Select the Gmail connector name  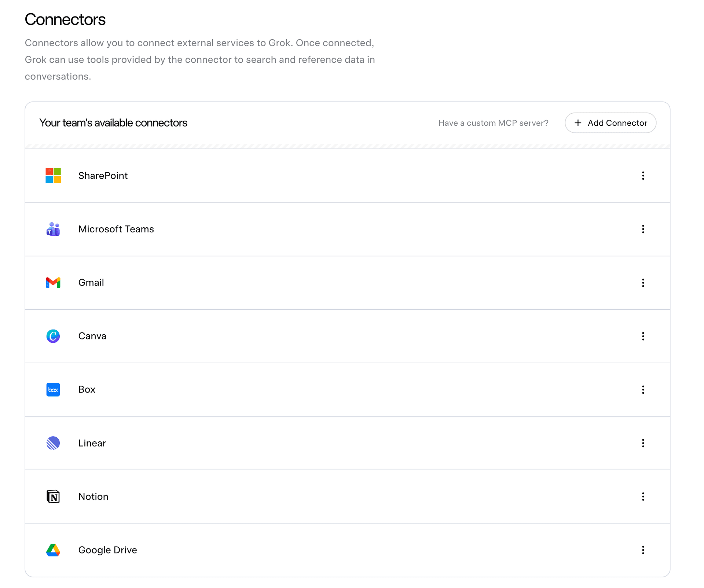91,283
